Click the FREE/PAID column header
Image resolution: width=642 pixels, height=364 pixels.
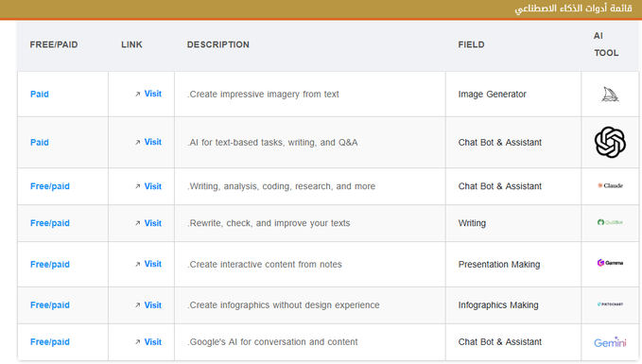pyautogui.click(x=54, y=44)
